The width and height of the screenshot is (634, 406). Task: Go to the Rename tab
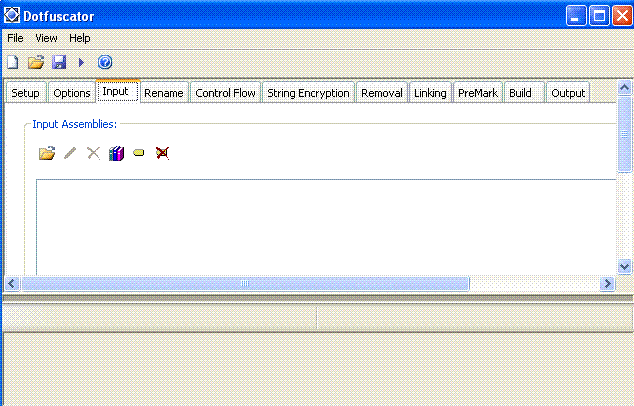[164, 93]
